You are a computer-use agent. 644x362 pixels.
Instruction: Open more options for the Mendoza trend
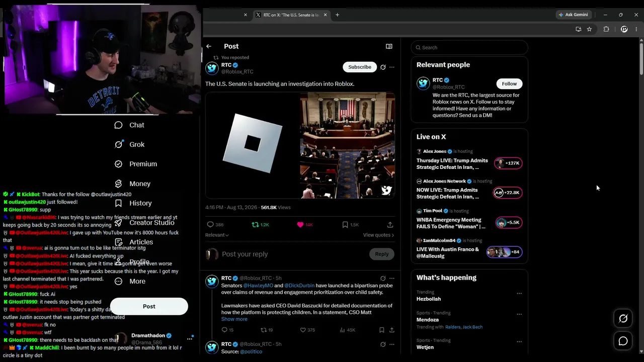(519, 314)
